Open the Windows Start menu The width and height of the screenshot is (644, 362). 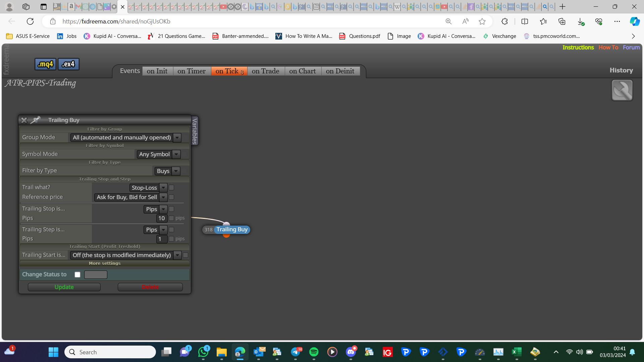[x=53, y=352]
